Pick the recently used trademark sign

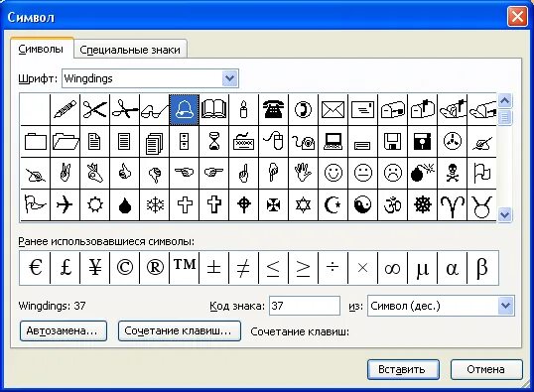click(x=184, y=268)
